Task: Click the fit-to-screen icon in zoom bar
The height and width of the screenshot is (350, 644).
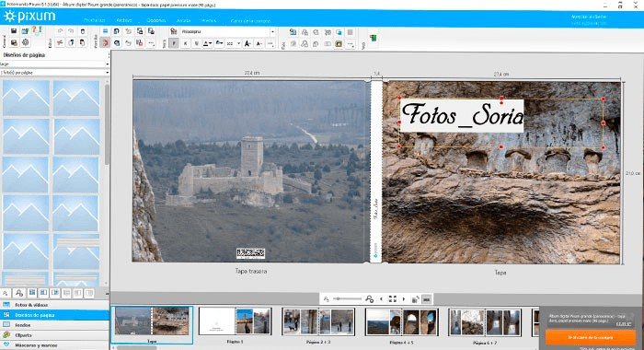Action: [393, 299]
